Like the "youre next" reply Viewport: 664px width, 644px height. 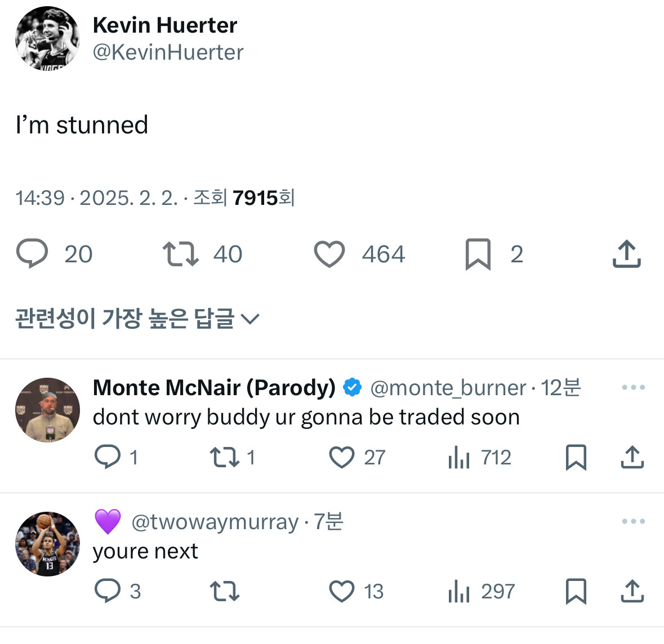(x=342, y=591)
